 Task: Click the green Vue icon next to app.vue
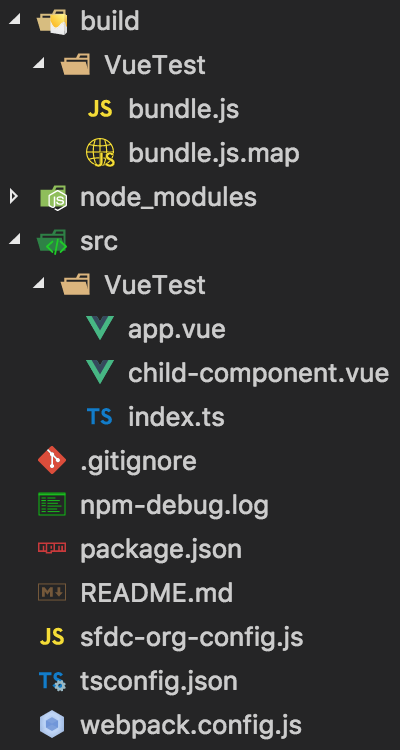(x=100, y=328)
